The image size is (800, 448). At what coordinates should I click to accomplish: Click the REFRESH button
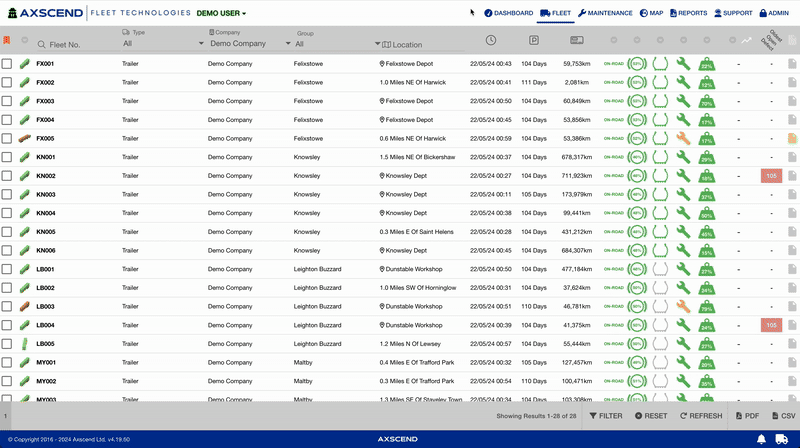(700, 415)
